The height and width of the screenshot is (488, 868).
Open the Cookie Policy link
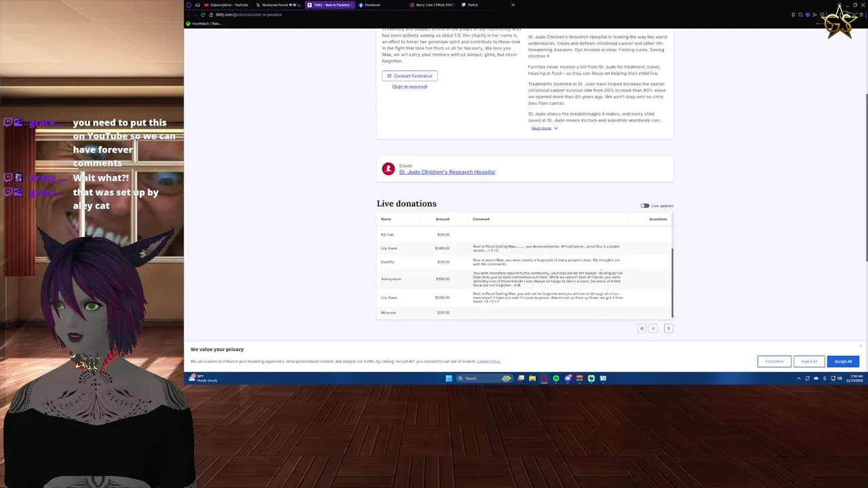click(488, 361)
